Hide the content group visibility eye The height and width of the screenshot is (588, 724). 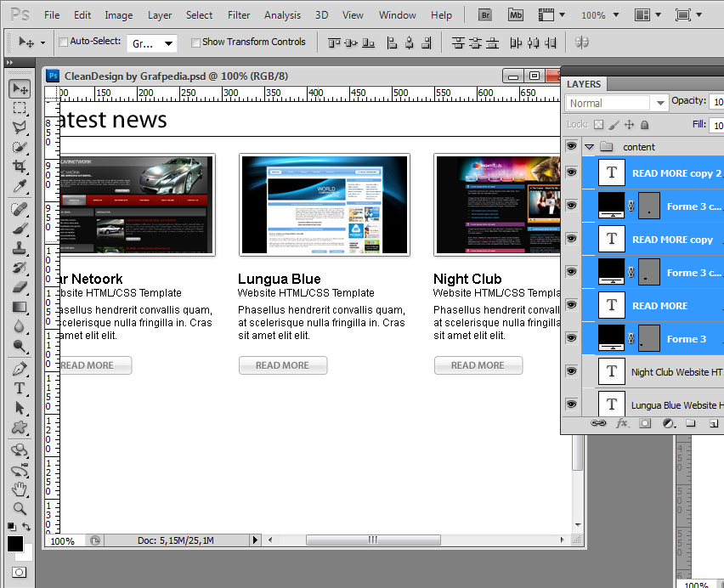(572, 146)
